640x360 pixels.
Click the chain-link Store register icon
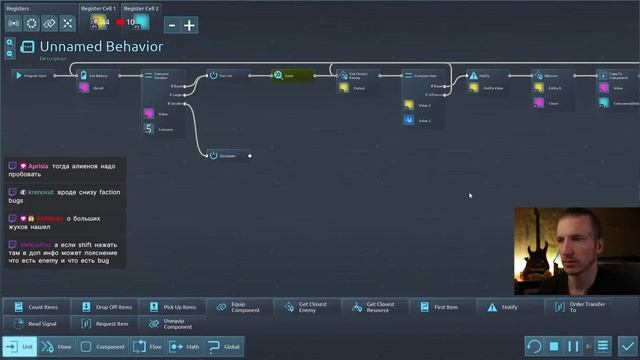coord(49,23)
